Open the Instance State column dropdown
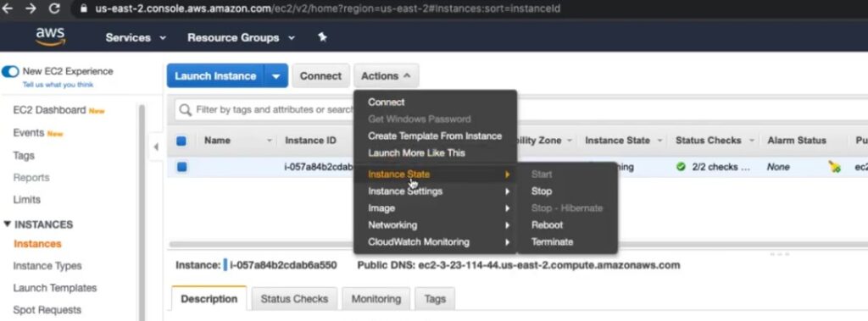The height and width of the screenshot is (321, 868). 659,141
